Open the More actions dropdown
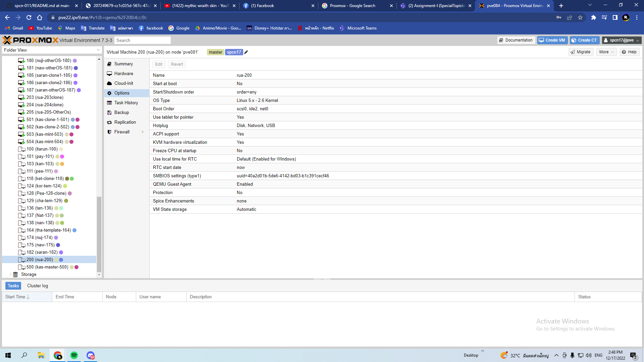The image size is (644, 362). tap(606, 52)
